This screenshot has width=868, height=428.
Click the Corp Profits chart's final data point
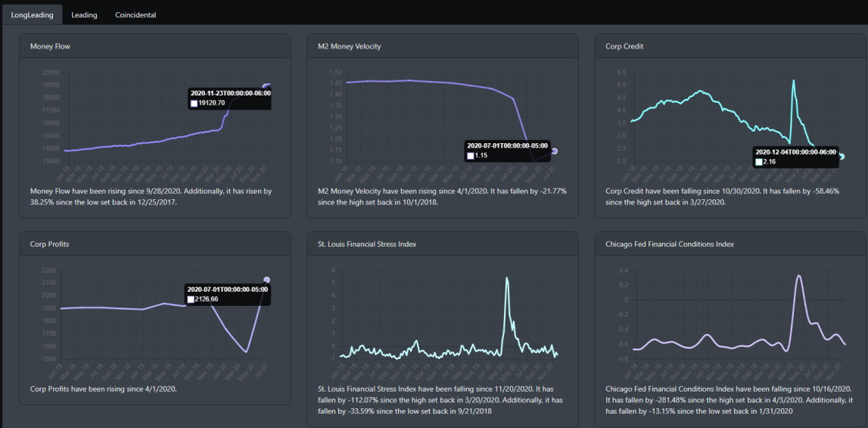pos(267,280)
